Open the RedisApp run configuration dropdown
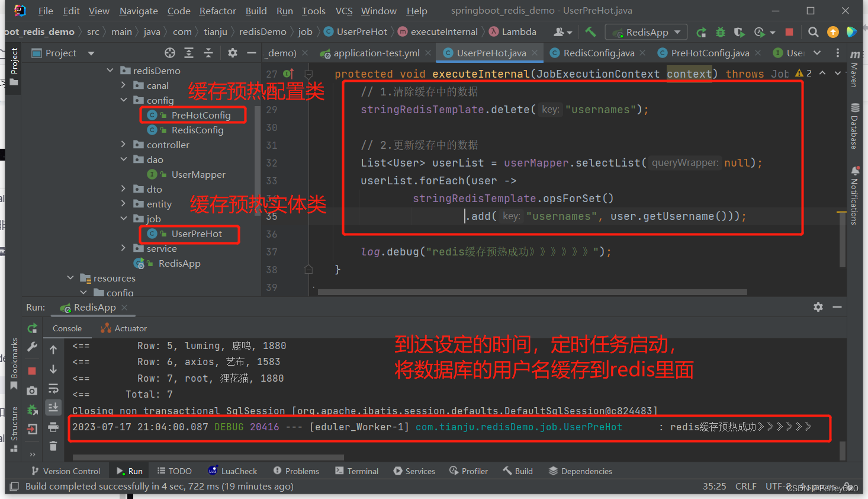Viewport: 868px width, 499px height. [x=647, y=32]
